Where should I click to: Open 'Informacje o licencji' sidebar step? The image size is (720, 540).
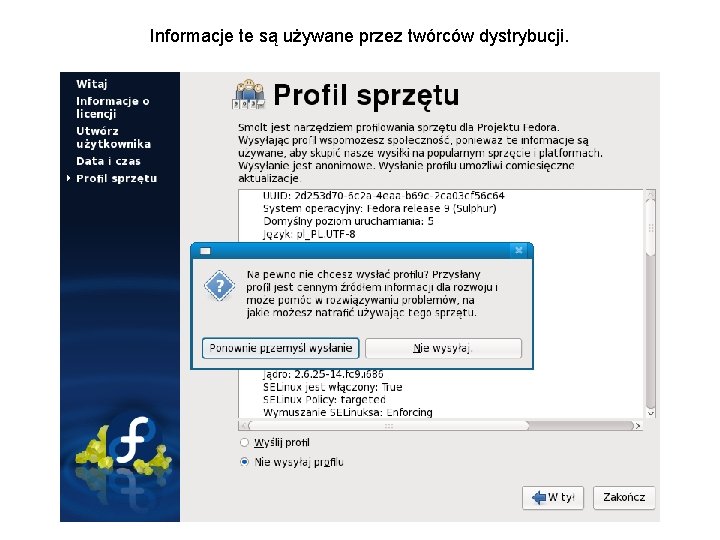click(113, 107)
